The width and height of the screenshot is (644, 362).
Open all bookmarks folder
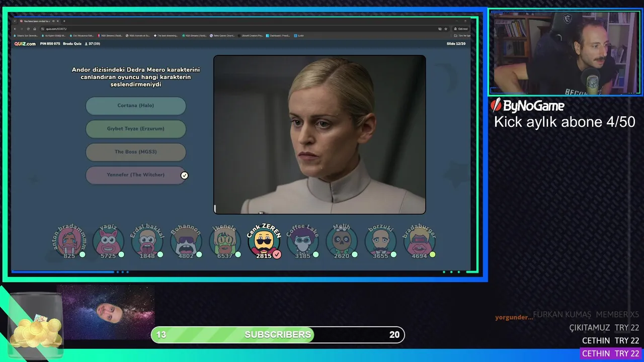pos(462,36)
